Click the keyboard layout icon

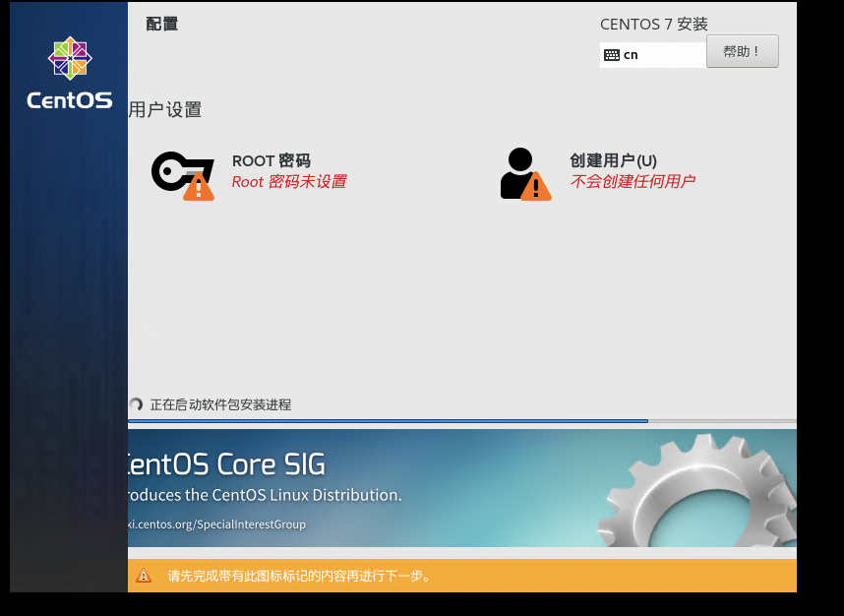612,55
